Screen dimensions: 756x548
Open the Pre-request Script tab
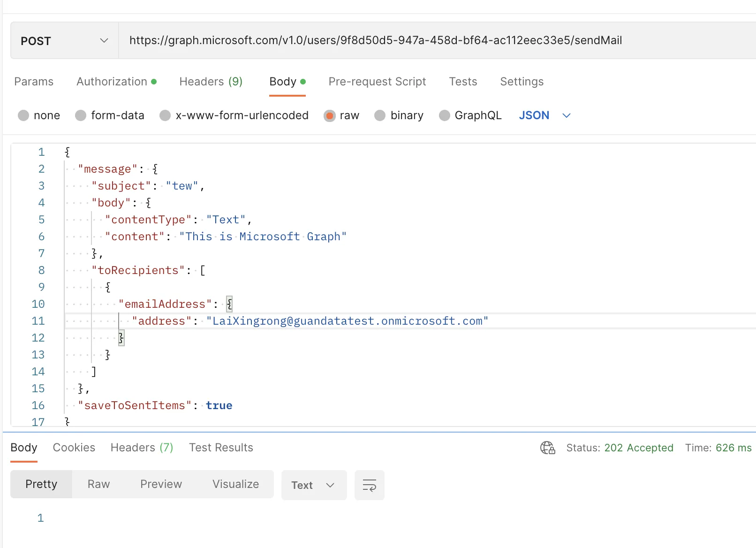point(377,82)
